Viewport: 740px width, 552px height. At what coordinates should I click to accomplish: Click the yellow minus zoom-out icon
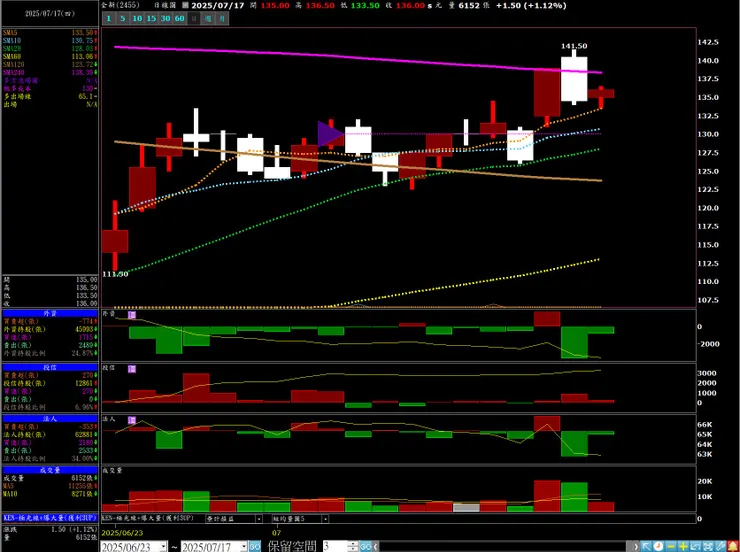click(671, 546)
